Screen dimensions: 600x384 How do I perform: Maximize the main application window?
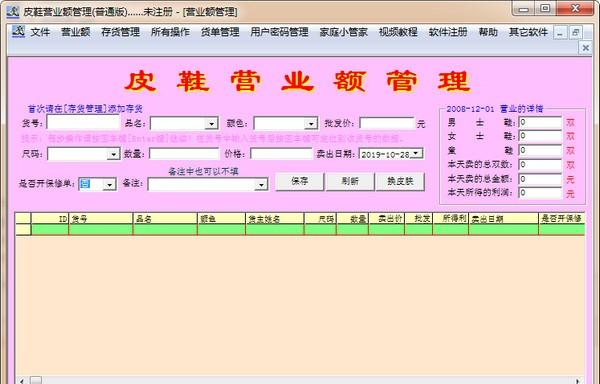point(546,8)
